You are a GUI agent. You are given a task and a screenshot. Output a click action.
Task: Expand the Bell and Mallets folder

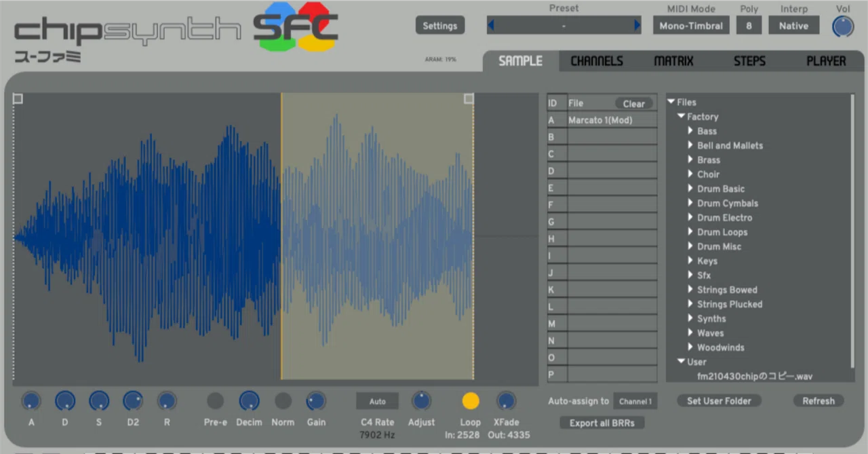(x=691, y=145)
